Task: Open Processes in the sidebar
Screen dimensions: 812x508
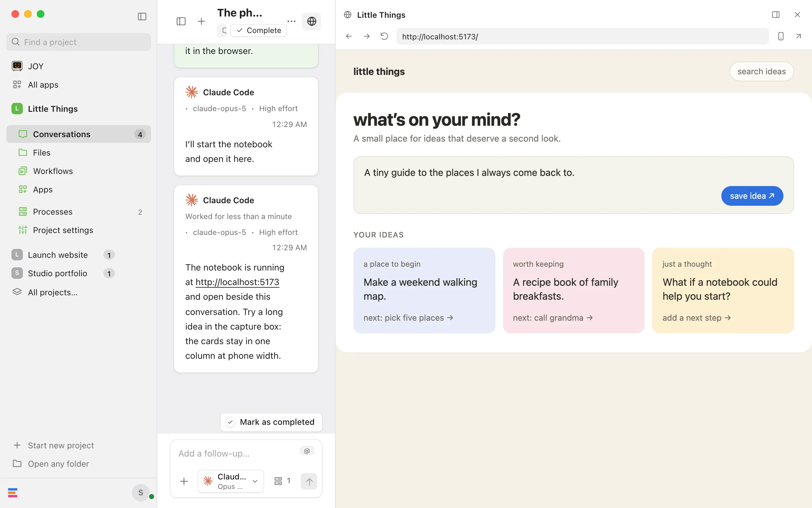Action: [x=79, y=212]
